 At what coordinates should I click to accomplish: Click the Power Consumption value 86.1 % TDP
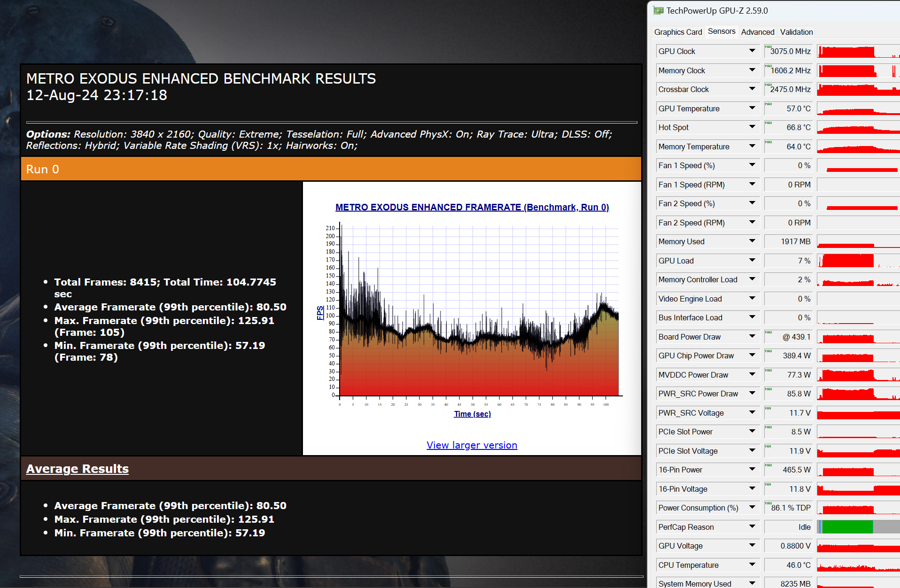pos(788,508)
